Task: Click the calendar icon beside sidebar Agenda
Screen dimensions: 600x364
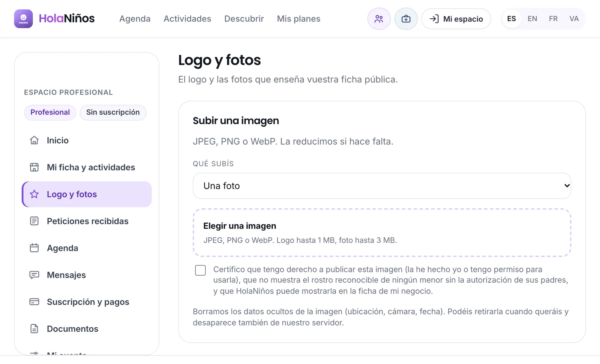Action: [x=34, y=248]
